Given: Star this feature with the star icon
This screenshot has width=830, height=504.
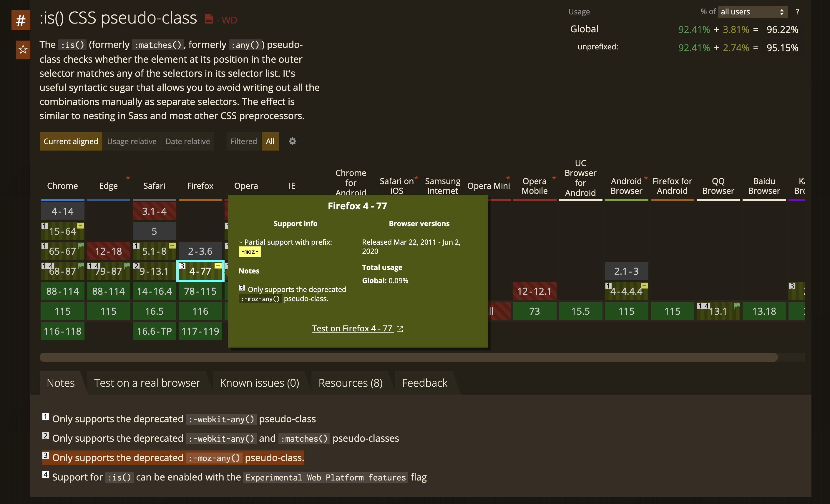Looking at the screenshot, I should click(23, 49).
